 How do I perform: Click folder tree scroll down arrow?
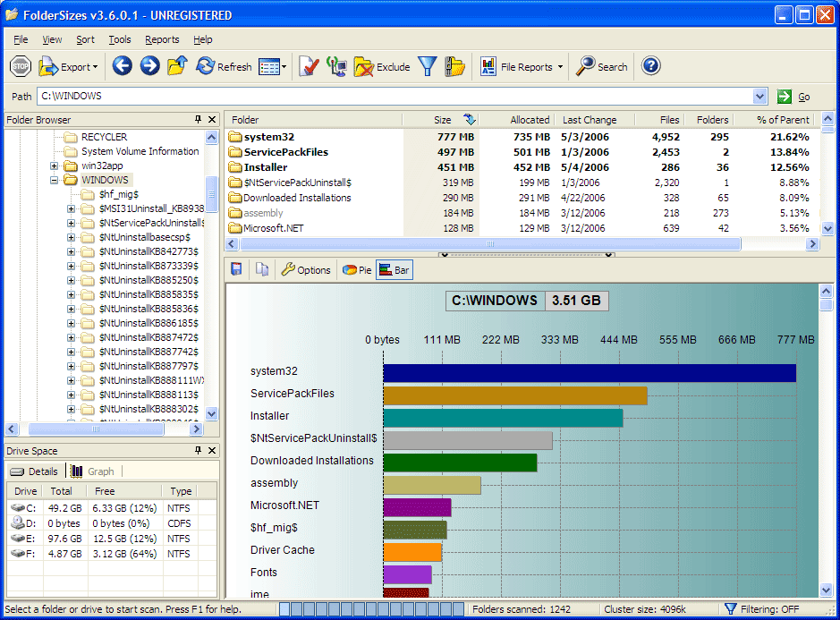pyautogui.click(x=212, y=413)
